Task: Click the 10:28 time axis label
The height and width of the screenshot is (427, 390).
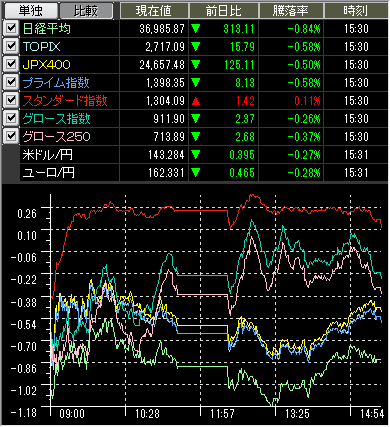Action: coord(147,414)
